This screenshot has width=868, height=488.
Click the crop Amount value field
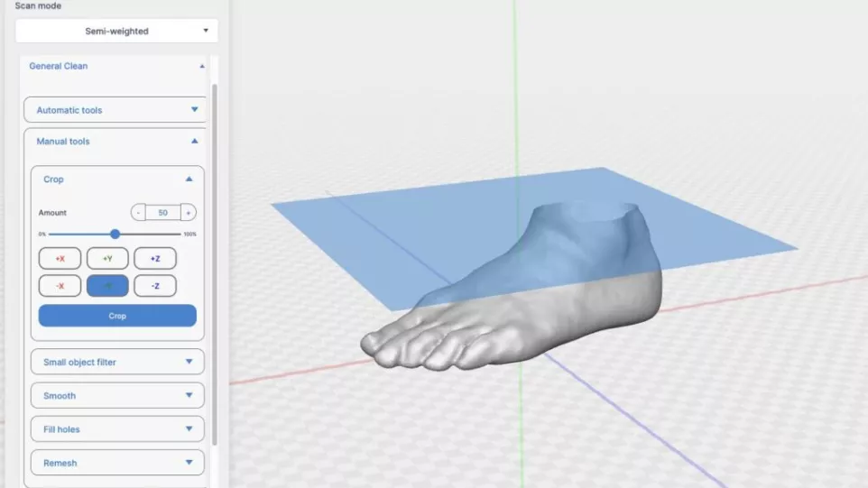[x=162, y=213]
